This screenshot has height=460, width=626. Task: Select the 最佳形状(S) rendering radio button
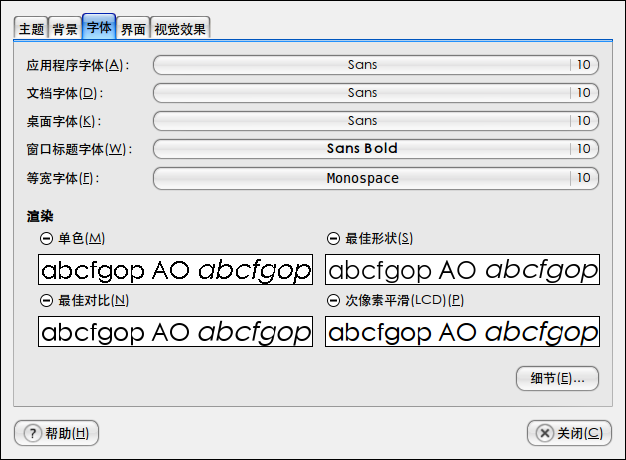coord(333,239)
